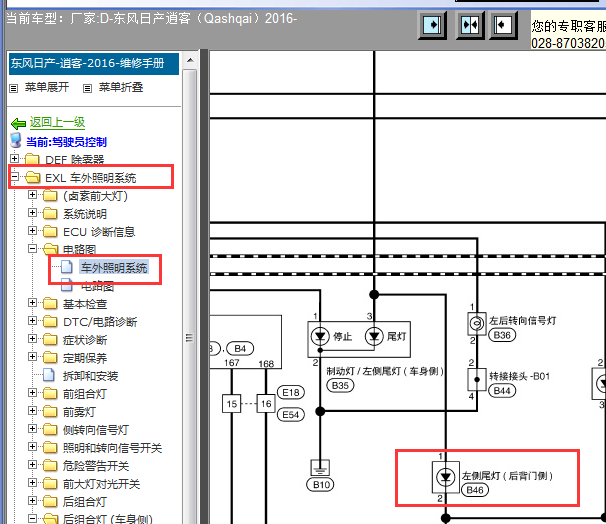Expand the DTC/电路诊断 node
The width and height of the screenshot is (606, 524).
point(32,321)
